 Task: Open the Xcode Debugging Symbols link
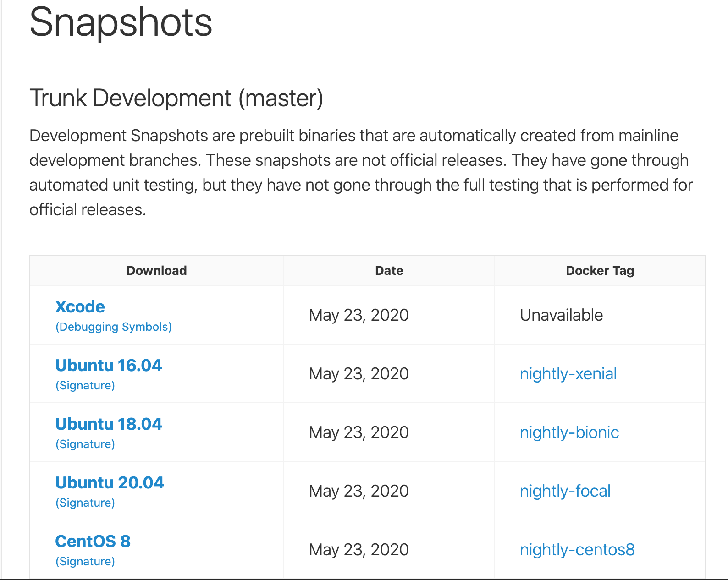(x=113, y=327)
